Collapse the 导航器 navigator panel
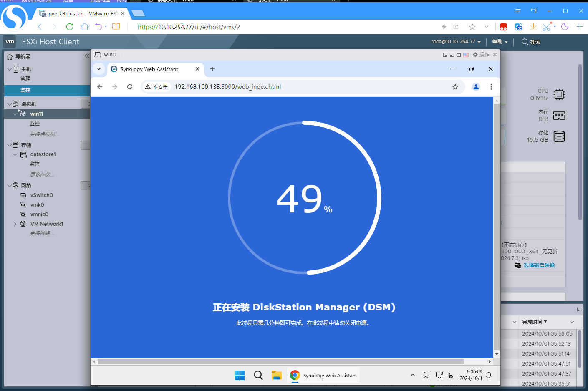Viewport: 588px width, 391px height. [x=87, y=56]
